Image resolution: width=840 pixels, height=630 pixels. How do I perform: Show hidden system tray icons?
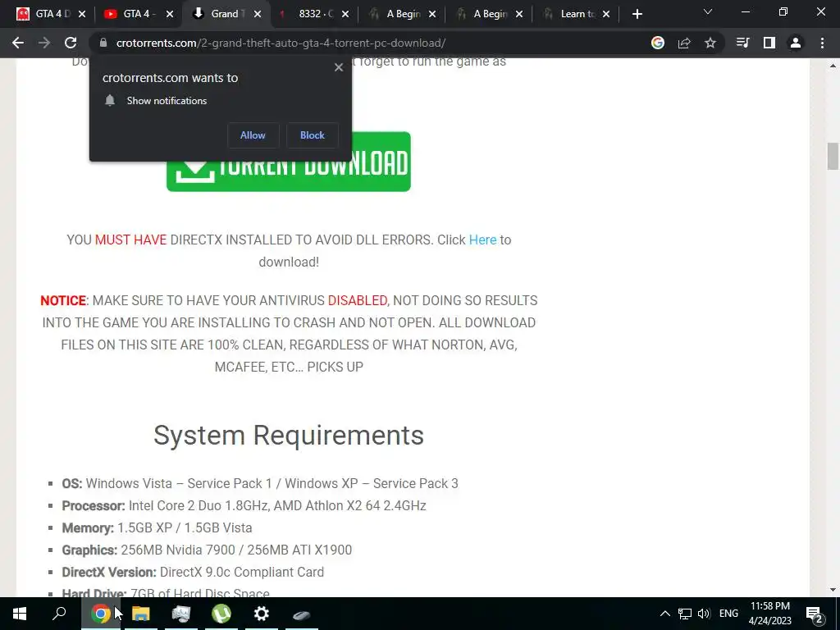(x=664, y=614)
